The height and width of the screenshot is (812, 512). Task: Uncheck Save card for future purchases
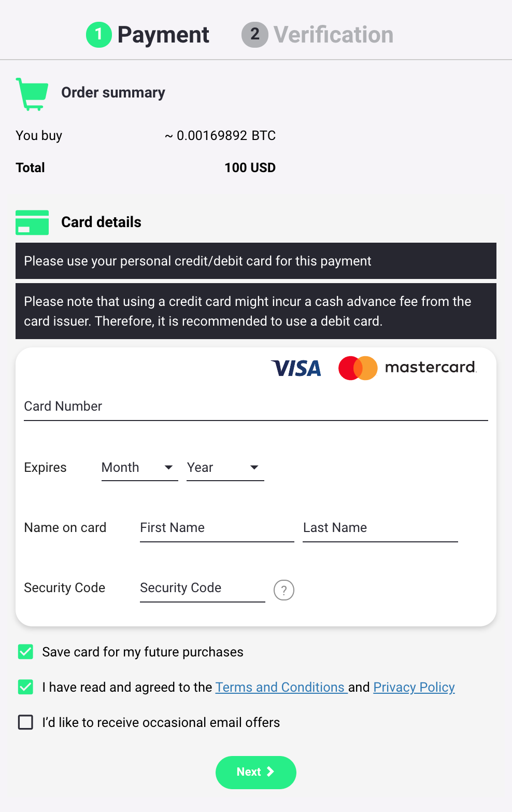point(25,652)
